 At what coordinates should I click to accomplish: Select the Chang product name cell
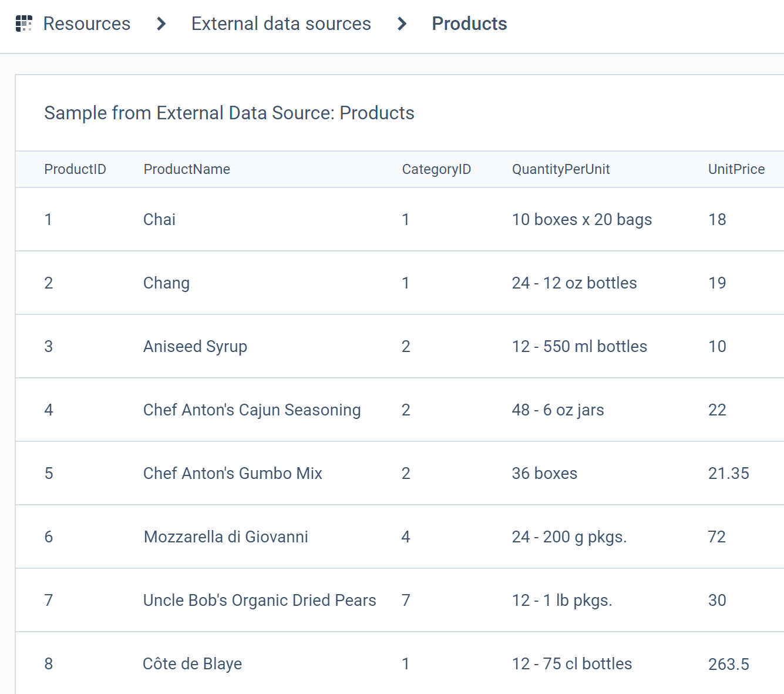[x=166, y=283]
